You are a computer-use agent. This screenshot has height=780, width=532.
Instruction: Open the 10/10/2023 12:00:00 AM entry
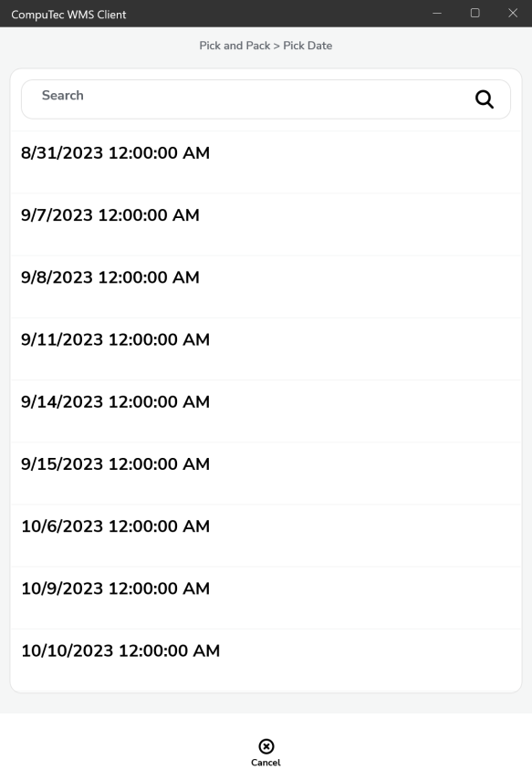click(x=266, y=660)
